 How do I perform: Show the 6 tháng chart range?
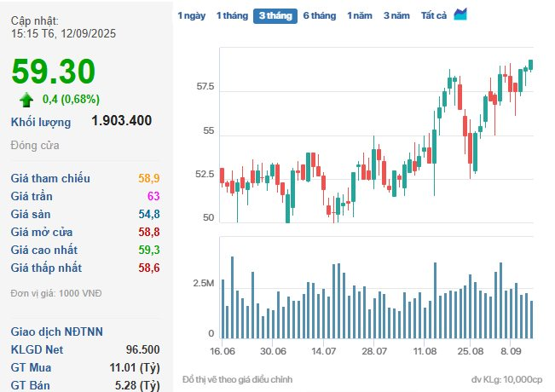(x=320, y=15)
